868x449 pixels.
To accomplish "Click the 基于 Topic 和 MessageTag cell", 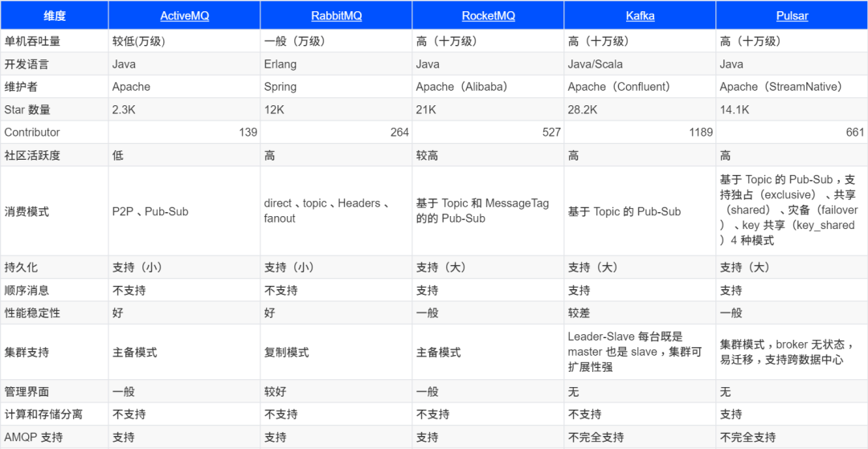I will tap(489, 211).
